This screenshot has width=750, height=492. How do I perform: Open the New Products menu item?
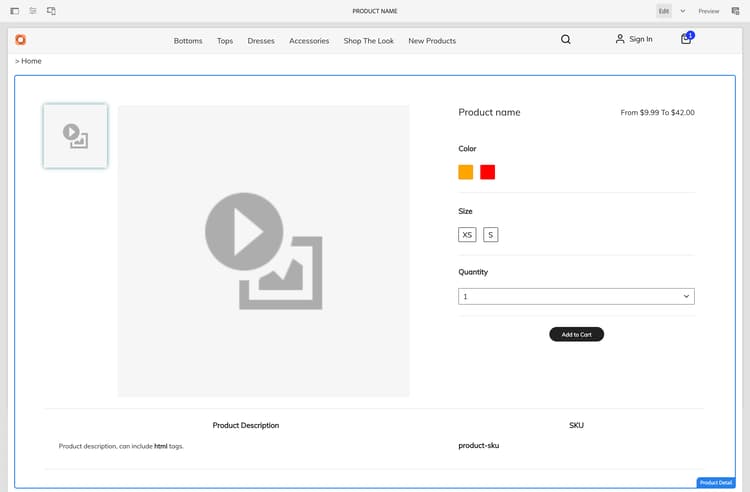coord(432,41)
